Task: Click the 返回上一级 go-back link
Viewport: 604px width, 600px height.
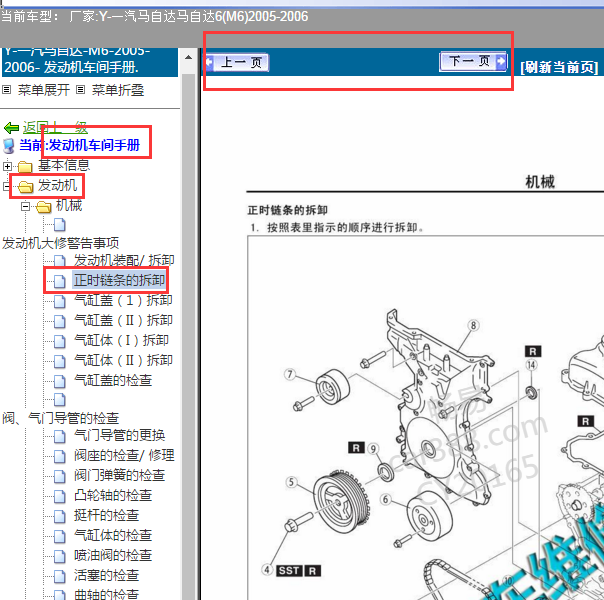Action: point(55,127)
